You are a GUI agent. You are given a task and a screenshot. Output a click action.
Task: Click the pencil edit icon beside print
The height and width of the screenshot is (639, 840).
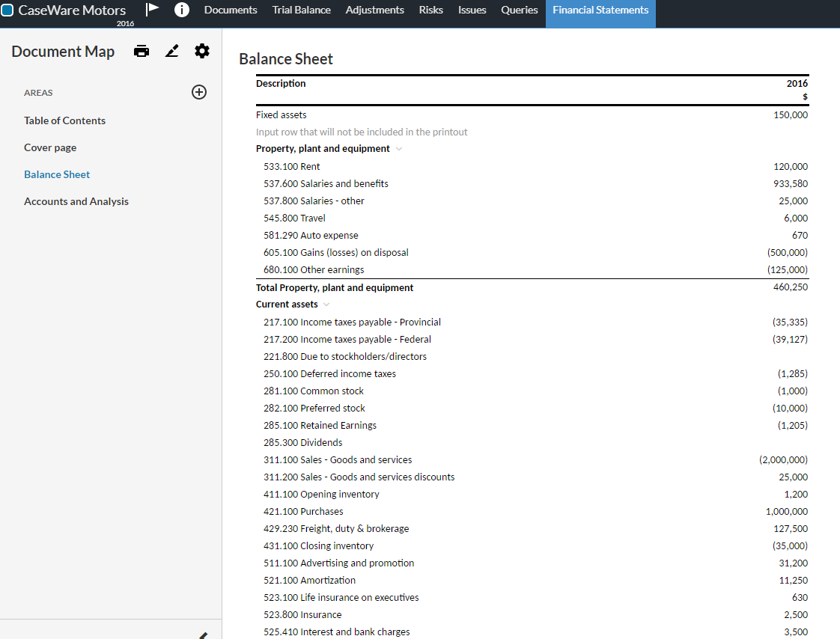pyautogui.click(x=172, y=52)
